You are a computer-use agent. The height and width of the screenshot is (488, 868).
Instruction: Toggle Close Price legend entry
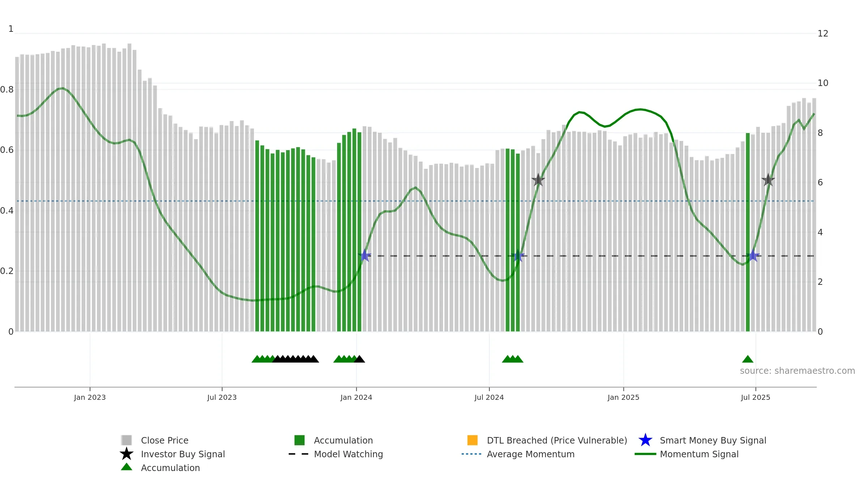click(155, 440)
